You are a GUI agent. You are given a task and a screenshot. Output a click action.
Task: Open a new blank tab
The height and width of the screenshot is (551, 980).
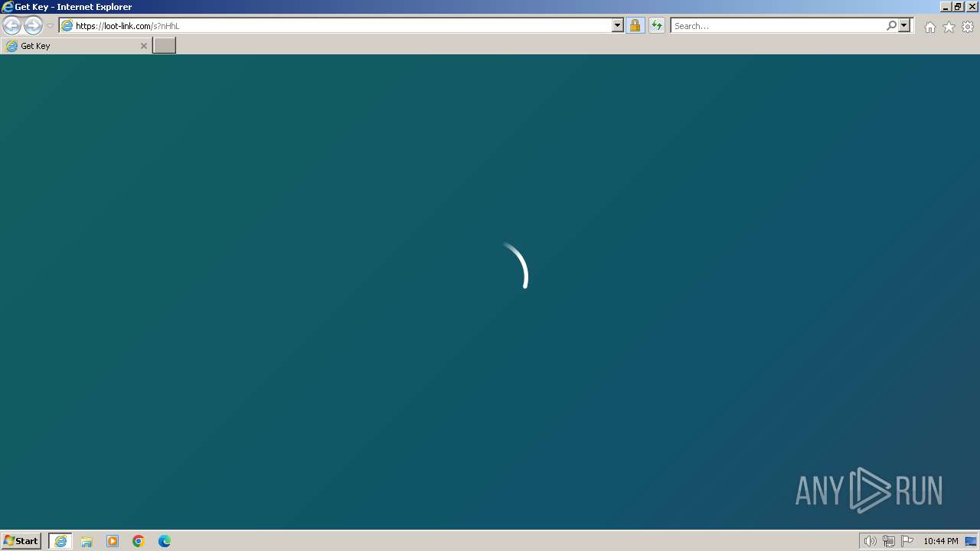pyautogui.click(x=165, y=46)
